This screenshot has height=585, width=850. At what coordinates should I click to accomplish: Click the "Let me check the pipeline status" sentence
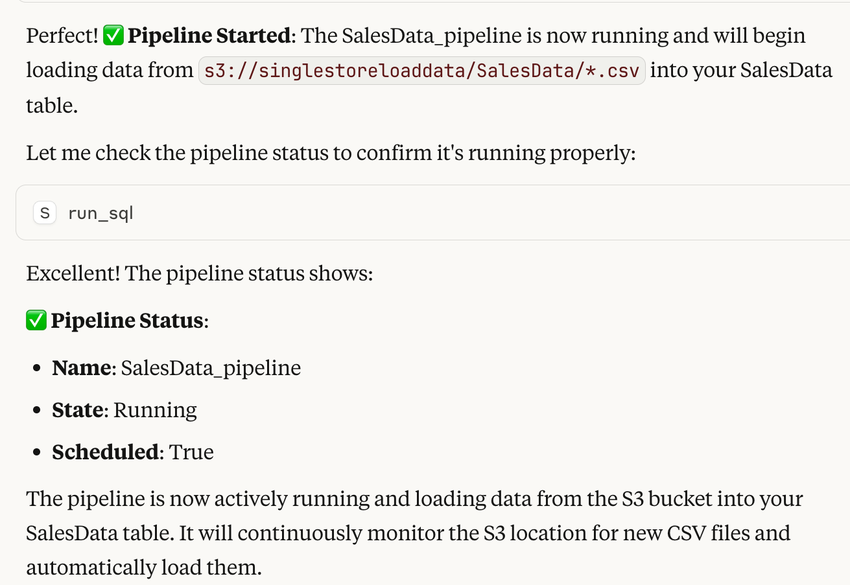click(330, 155)
